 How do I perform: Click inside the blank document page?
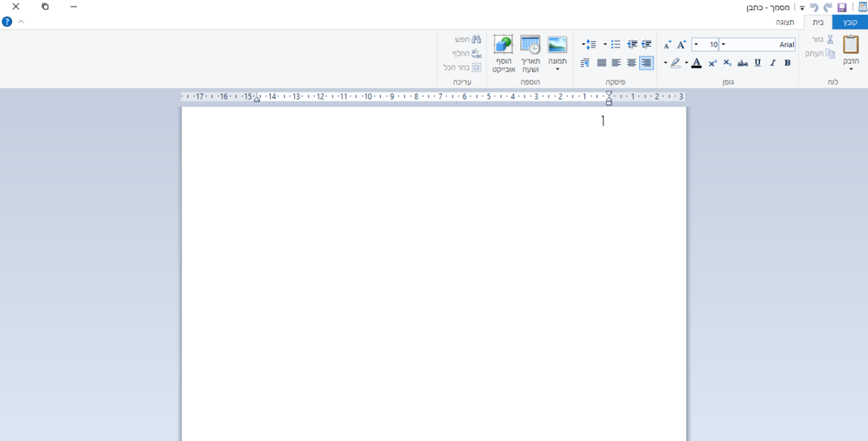[x=434, y=274]
